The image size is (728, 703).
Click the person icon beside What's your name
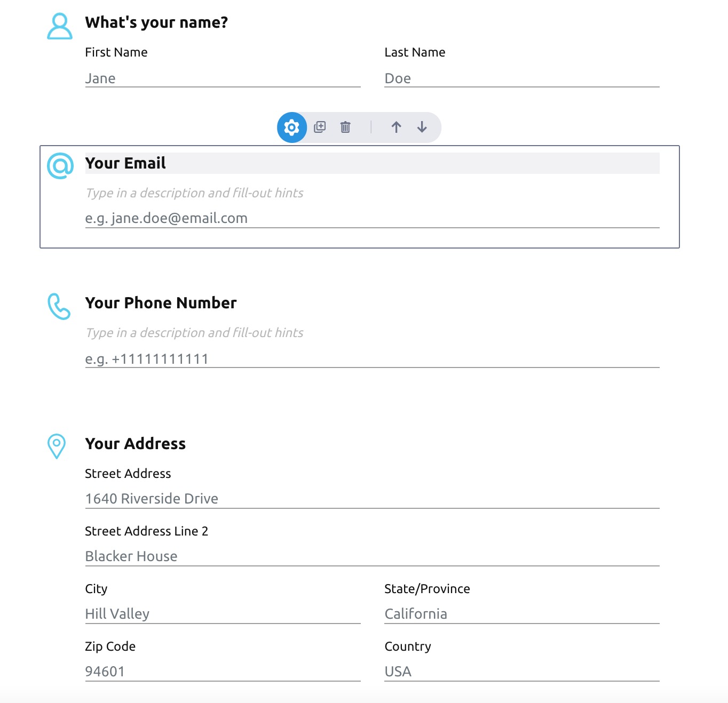[x=59, y=25]
